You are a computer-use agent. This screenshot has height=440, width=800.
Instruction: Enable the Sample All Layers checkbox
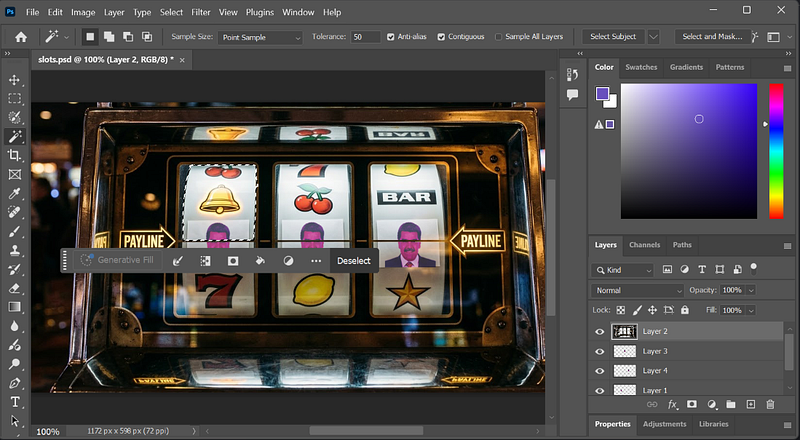pyautogui.click(x=498, y=37)
